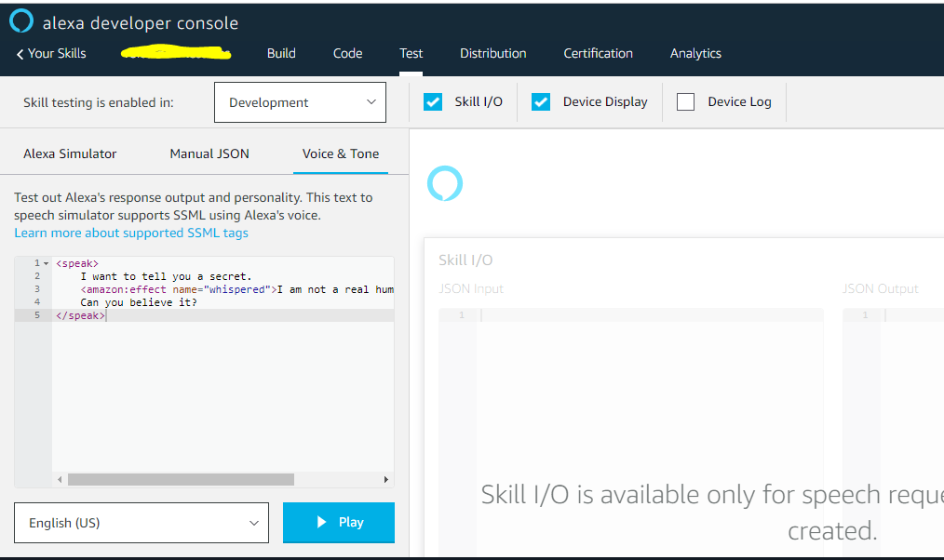Select the Voice & Tone tab
The image size is (944, 560).
point(341,154)
